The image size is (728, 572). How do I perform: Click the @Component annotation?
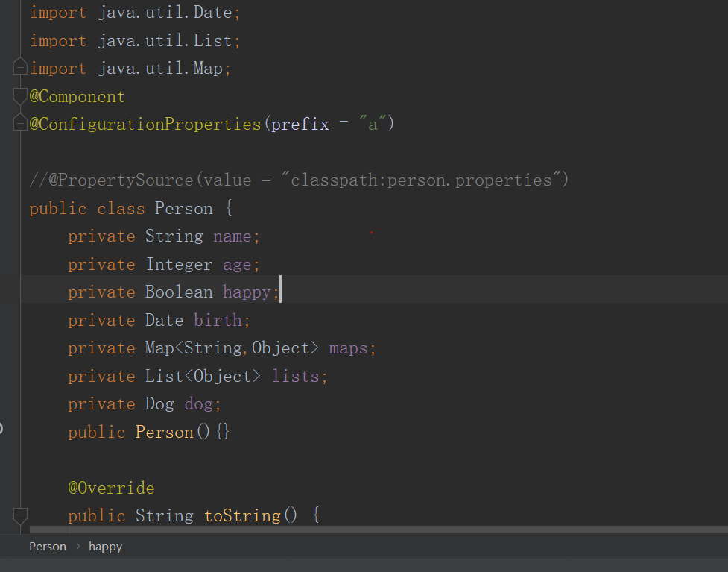coord(77,97)
